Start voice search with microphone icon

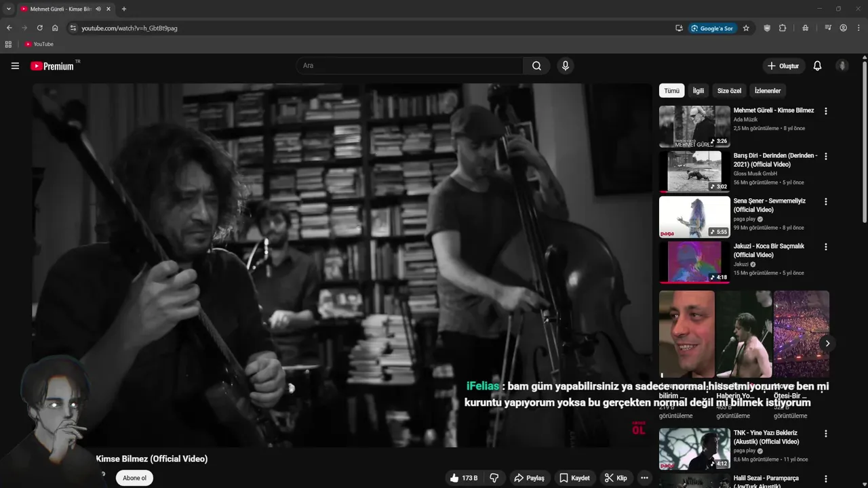[565, 66]
